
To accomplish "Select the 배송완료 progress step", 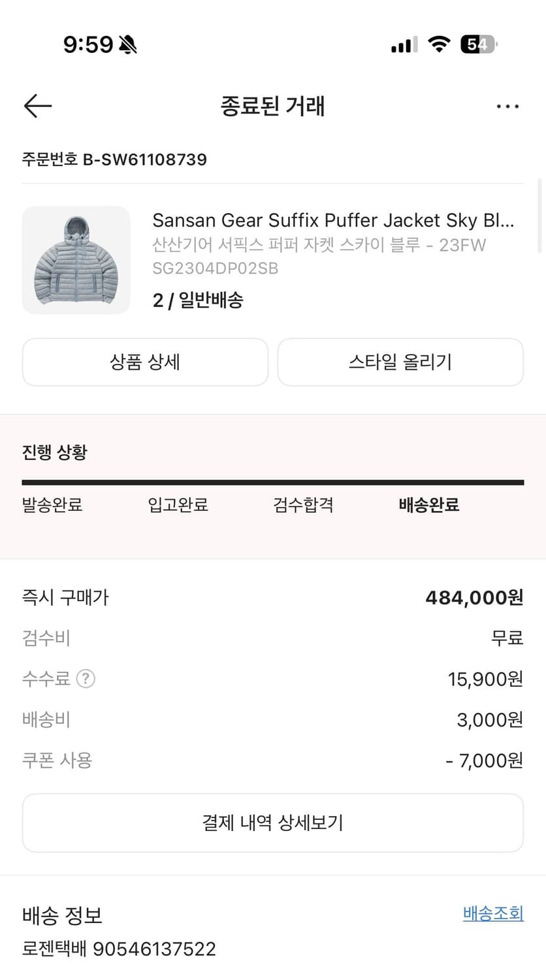I will tap(429, 505).
